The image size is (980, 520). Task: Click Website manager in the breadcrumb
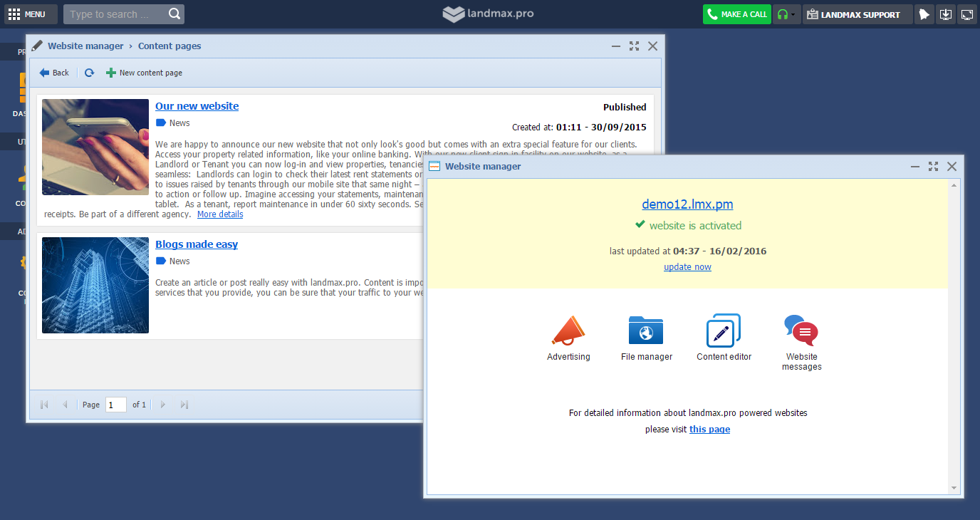coord(85,46)
